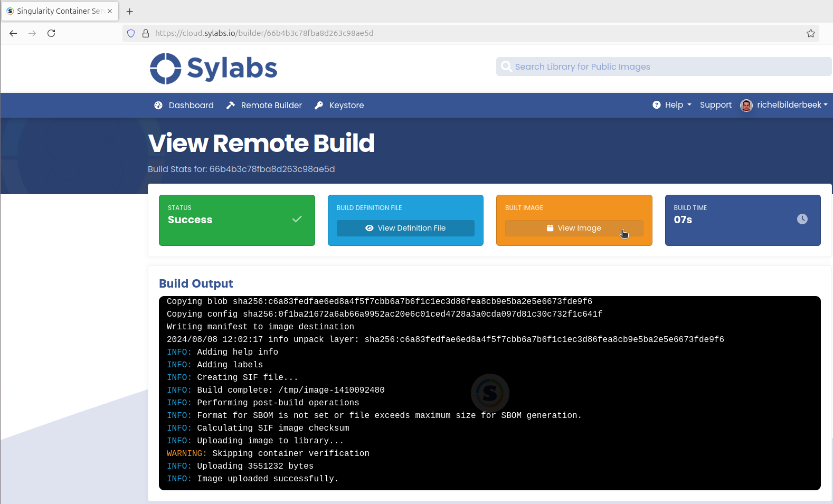Click the richelbilderbeek profile avatar
This screenshot has width=833, height=504.
pos(746,106)
